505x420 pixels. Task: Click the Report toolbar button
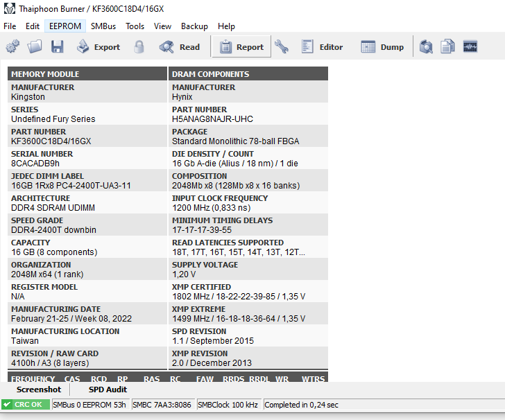241,46
